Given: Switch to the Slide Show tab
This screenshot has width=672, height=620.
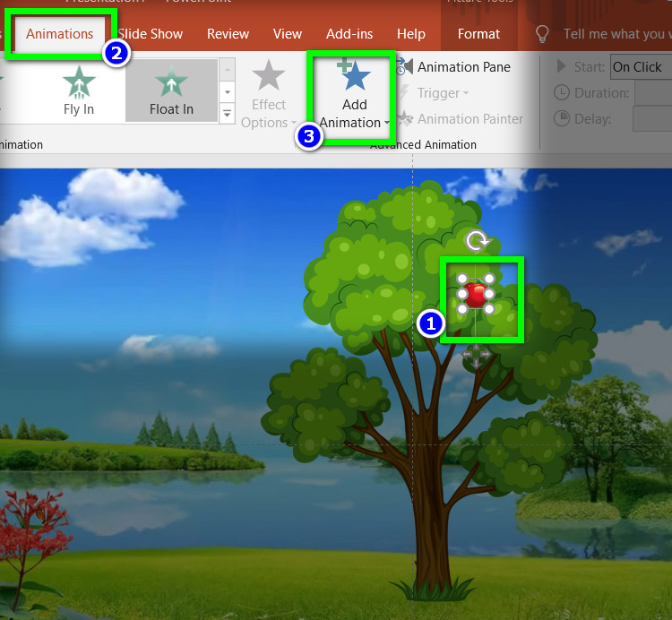Looking at the screenshot, I should click(x=151, y=34).
